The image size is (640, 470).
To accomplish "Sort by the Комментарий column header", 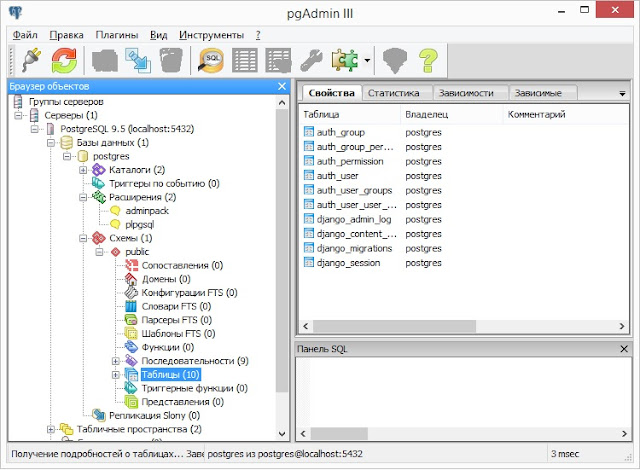I will 566,115.
